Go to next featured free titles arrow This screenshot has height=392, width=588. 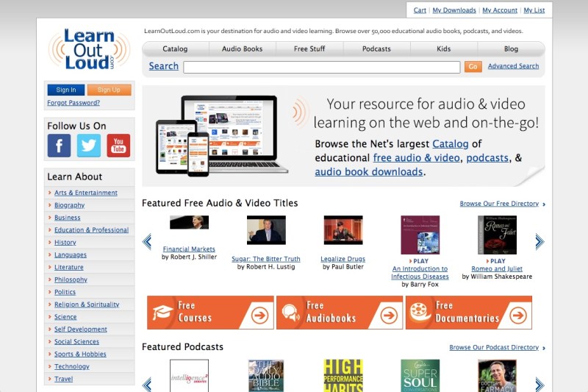pos(539,241)
